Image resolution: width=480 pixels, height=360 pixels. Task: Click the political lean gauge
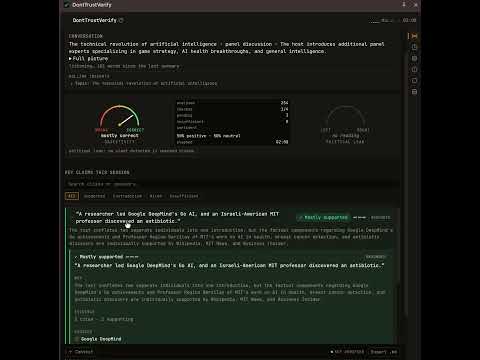pyautogui.click(x=345, y=117)
